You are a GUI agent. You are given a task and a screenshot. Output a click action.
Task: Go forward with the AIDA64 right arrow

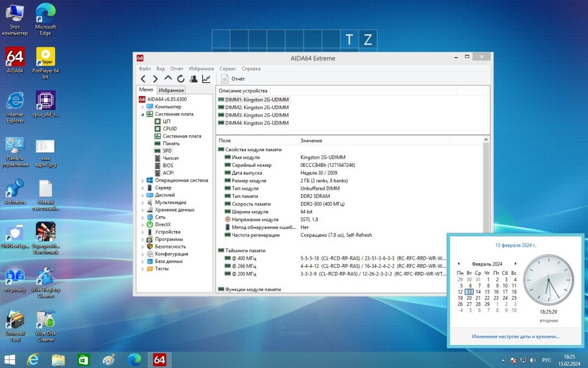click(155, 79)
